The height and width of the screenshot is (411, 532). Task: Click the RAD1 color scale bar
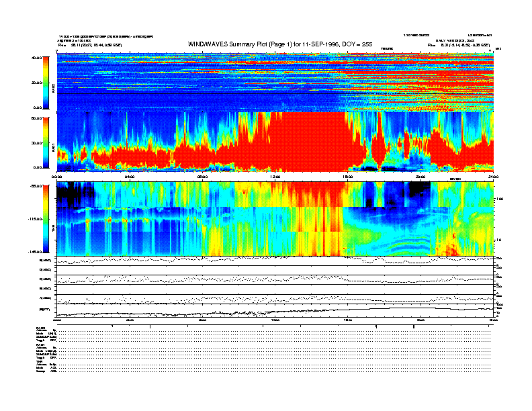click(x=46, y=142)
